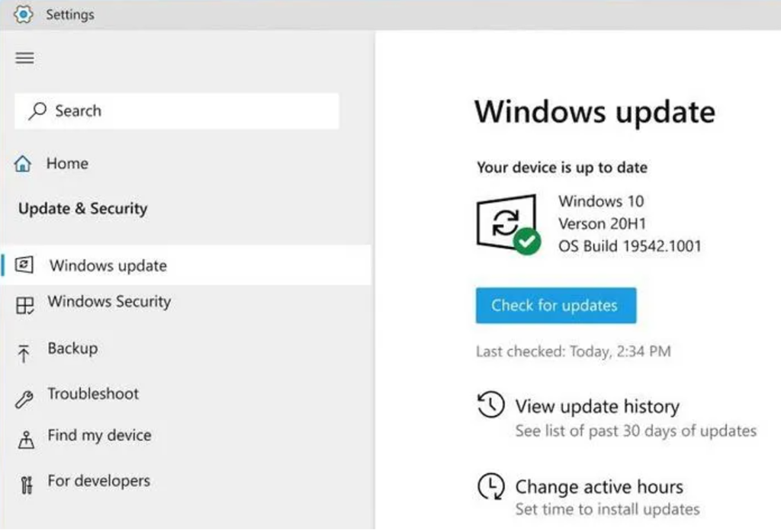
Task: Click the For developers tools icon
Action: tap(25, 485)
